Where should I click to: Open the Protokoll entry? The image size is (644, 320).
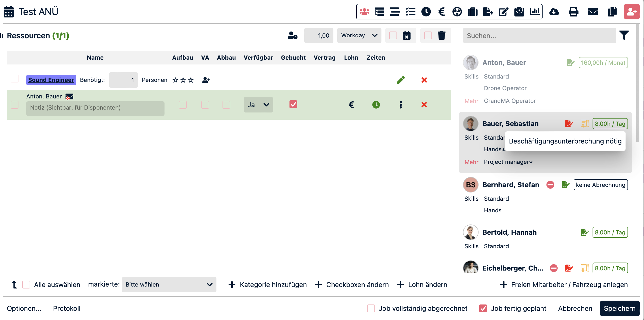coord(66,308)
